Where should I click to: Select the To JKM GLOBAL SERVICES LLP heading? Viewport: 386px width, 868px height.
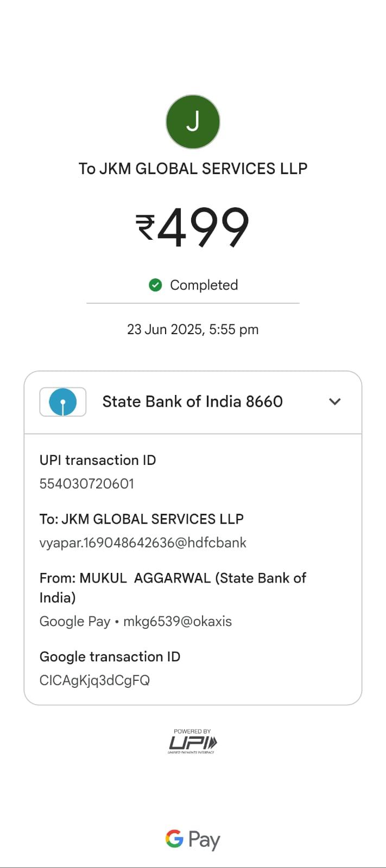[x=193, y=169]
